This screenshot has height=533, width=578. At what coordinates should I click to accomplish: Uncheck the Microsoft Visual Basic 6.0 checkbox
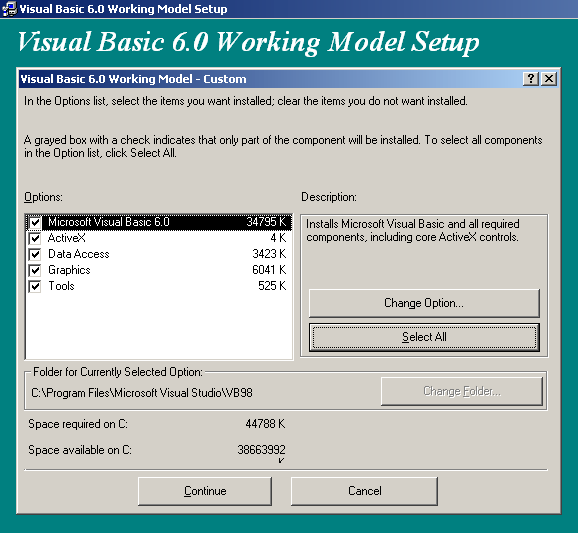(x=35, y=222)
